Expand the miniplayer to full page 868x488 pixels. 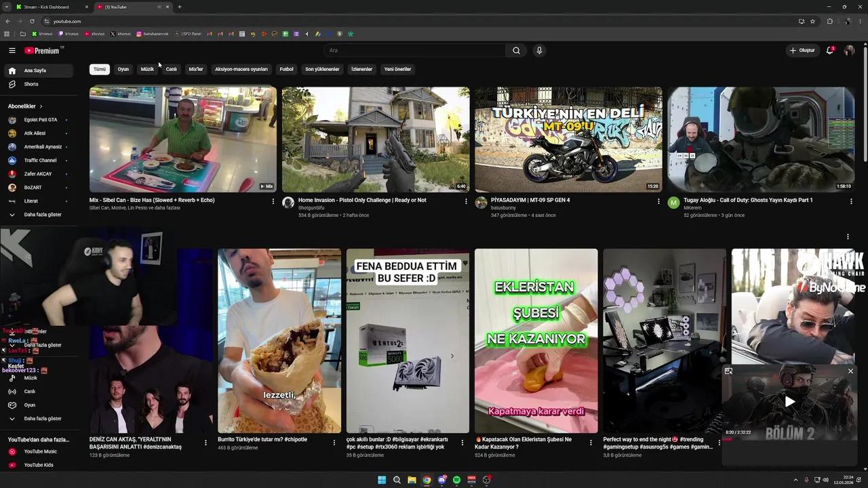(x=728, y=371)
